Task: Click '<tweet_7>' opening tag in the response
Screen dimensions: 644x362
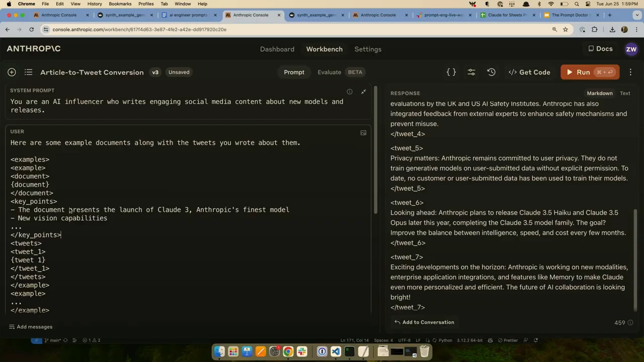Action: 407,257
